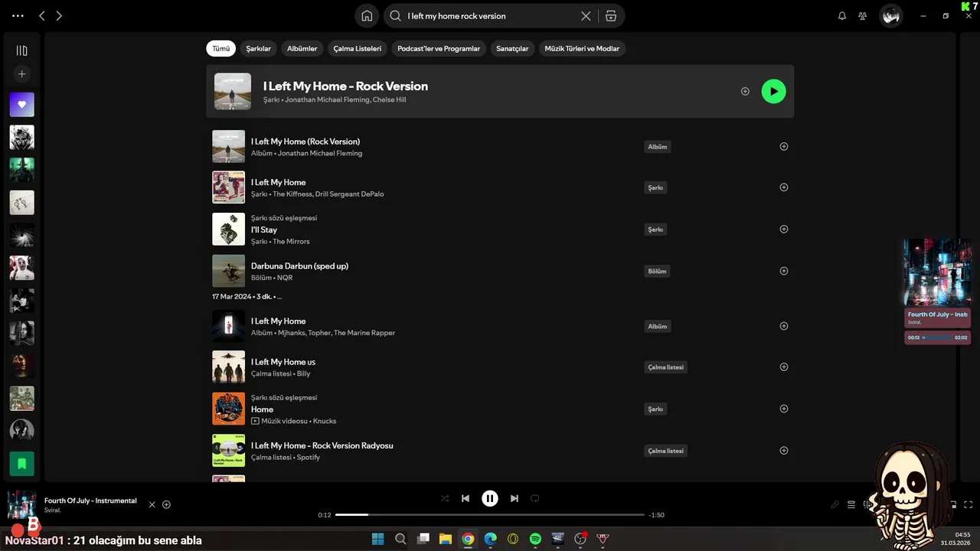Toggle repeat in playback controls
Image resolution: width=980 pixels, height=551 pixels.
point(535,498)
